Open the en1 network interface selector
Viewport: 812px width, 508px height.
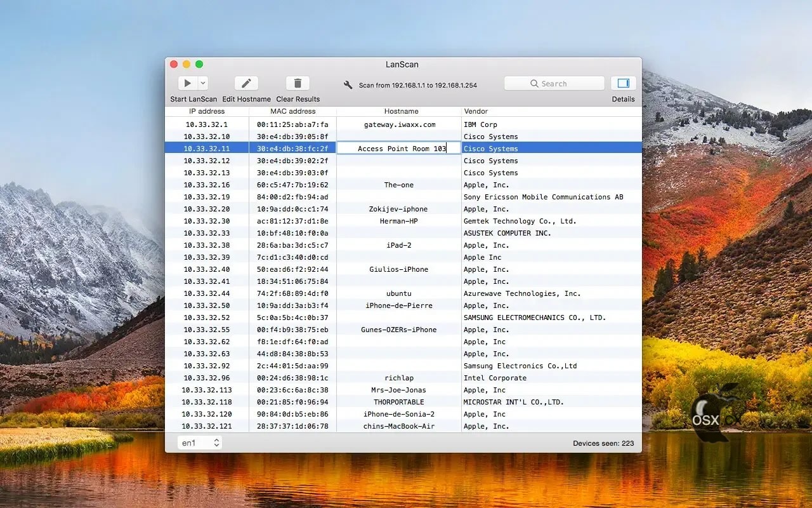point(199,443)
